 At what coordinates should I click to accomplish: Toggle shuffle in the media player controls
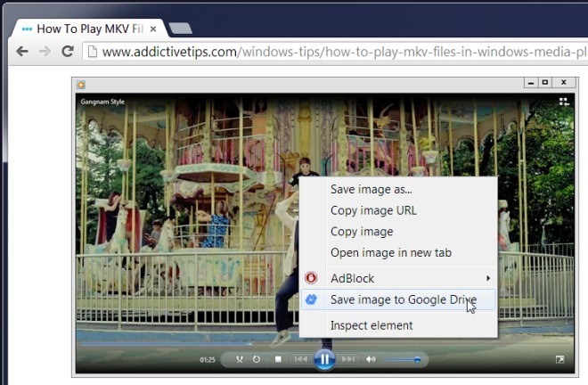(x=239, y=359)
